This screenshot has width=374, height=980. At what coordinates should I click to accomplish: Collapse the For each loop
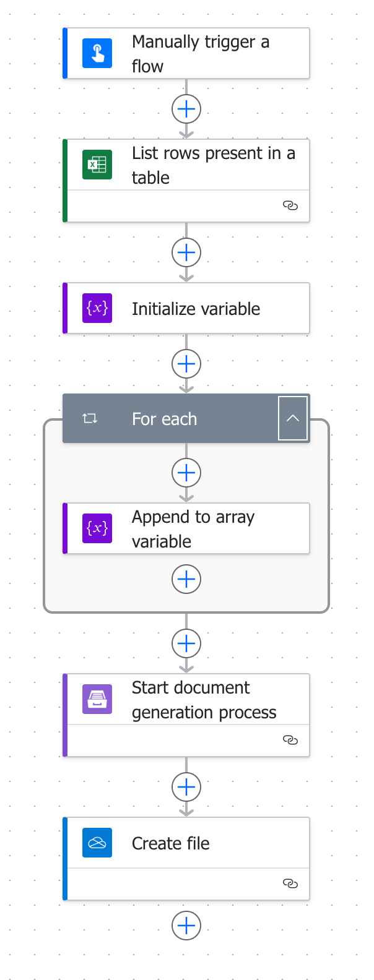[x=293, y=419]
